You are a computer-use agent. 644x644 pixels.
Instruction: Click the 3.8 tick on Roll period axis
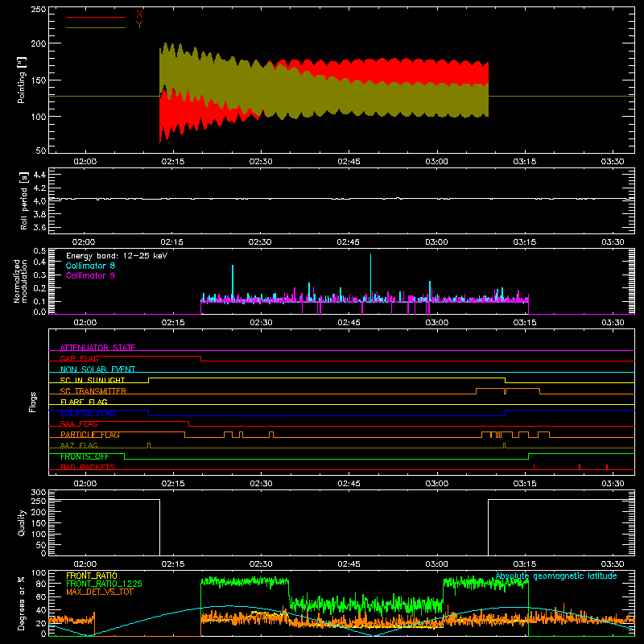39,214
